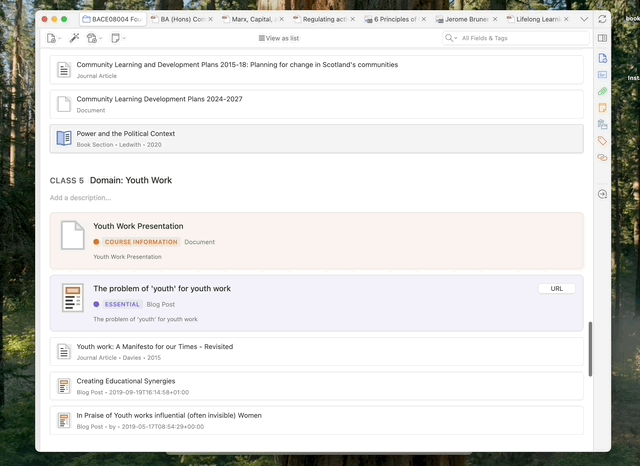This screenshot has height=466, width=640.
Task: Click the large document icon of Youth Work Presentation
Action: 73,235
